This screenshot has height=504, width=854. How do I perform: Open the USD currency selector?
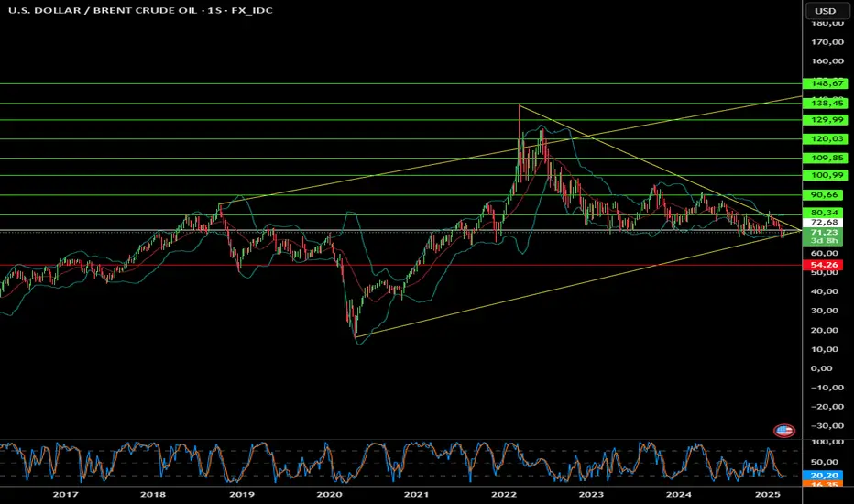[x=825, y=11]
